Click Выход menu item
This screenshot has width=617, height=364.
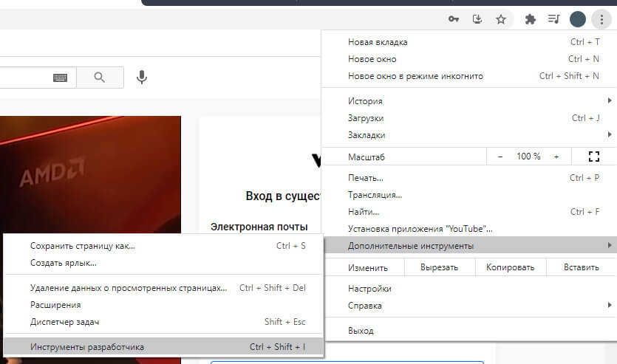pos(469,331)
